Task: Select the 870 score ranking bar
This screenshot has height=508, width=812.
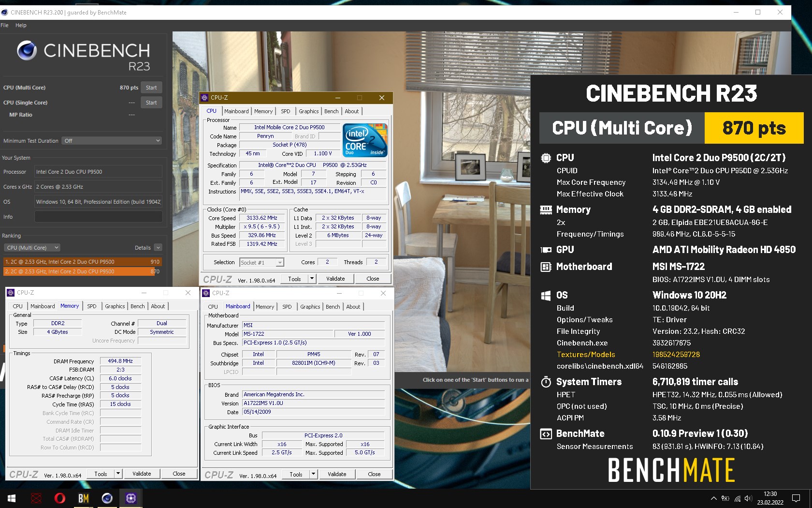Action: pyautogui.click(x=83, y=271)
